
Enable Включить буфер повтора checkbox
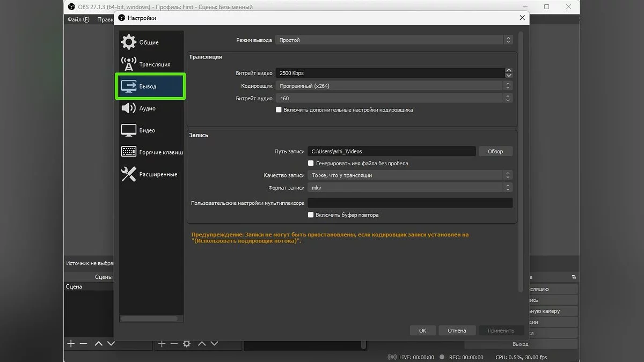311,215
